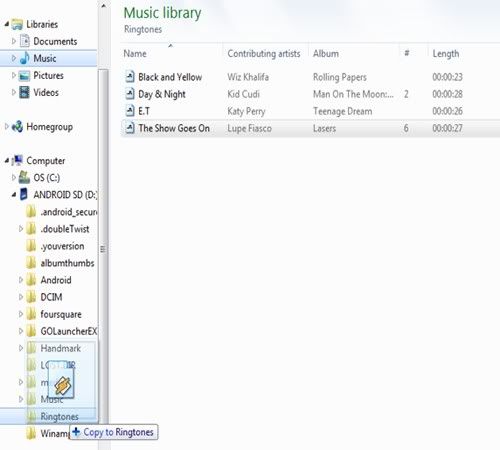Viewport: 500px width, 450px height.
Task: Click the Winamp folder icon
Action: pyautogui.click(x=31, y=433)
